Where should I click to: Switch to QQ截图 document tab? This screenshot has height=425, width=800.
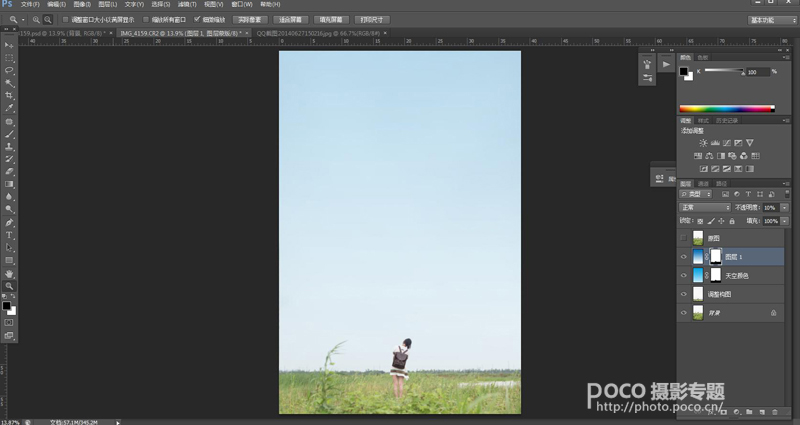pyautogui.click(x=318, y=33)
